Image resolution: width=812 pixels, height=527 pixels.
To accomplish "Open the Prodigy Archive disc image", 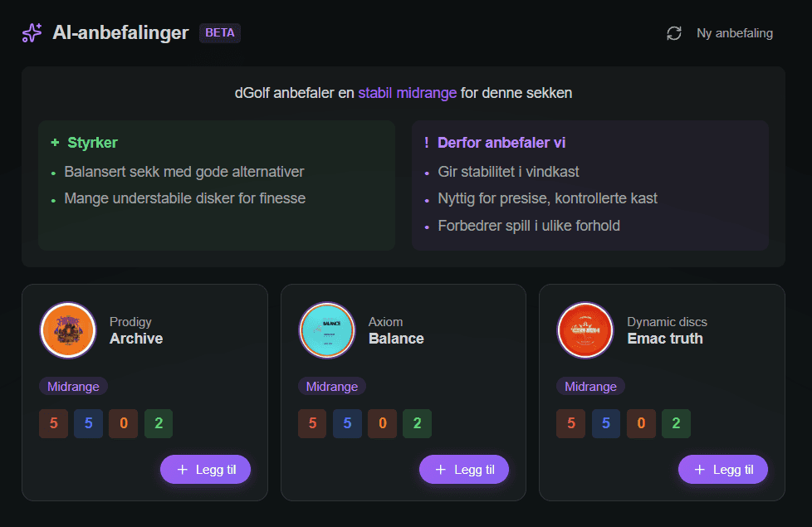I will tap(68, 329).
